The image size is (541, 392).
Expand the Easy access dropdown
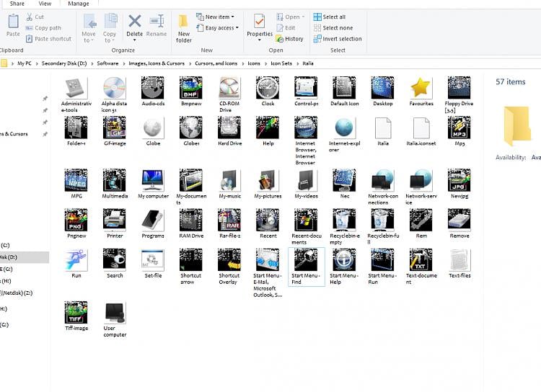tap(217, 28)
